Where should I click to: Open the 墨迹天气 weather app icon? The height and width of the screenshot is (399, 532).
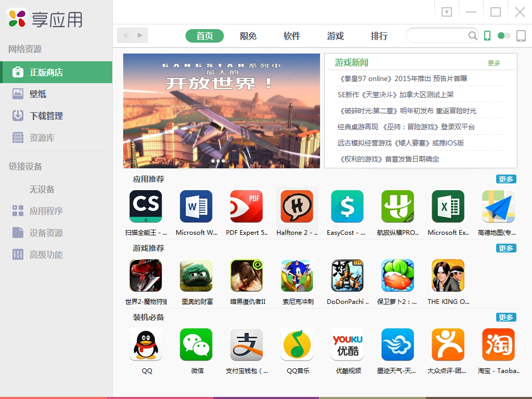[x=397, y=345]
